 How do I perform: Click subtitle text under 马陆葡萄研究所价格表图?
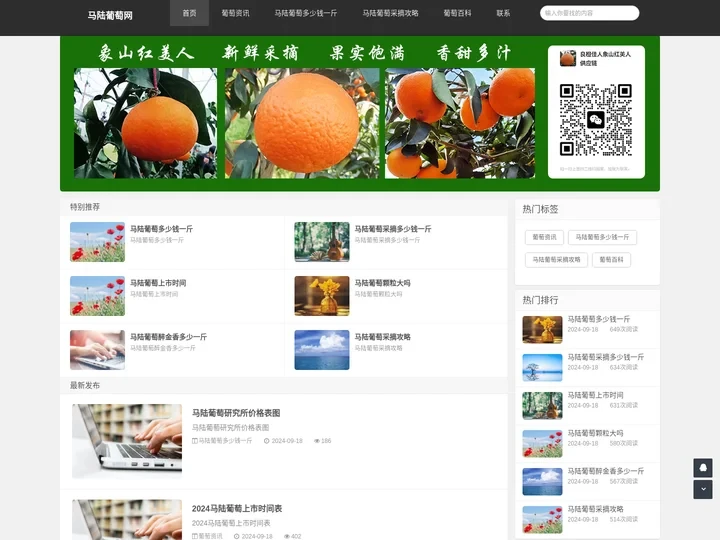point(231,428)
